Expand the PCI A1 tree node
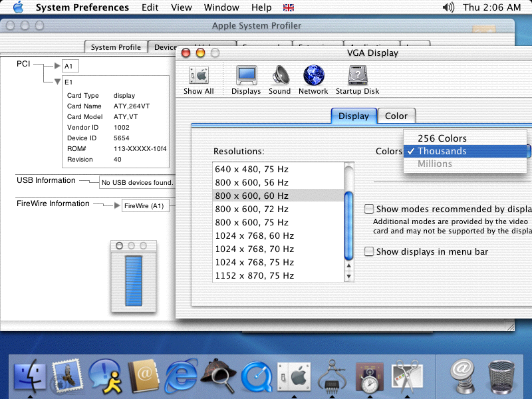Viewport: 532px width, 399px height. 57,66
